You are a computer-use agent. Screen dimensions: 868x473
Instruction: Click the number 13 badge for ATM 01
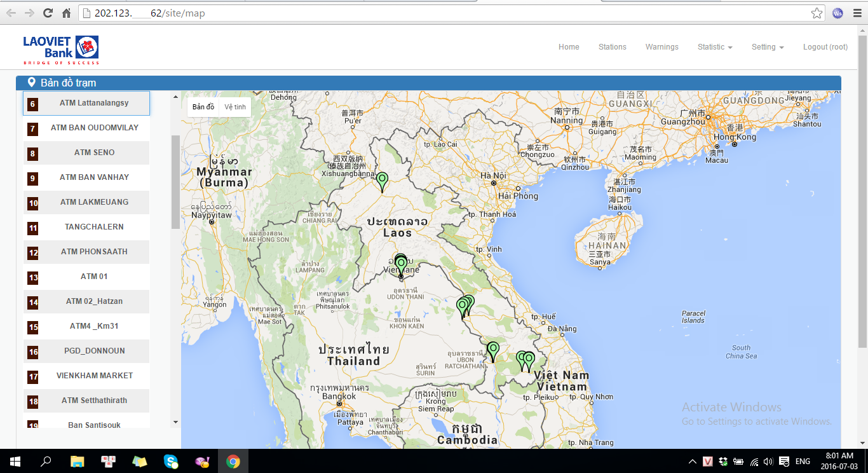point(33,278)
